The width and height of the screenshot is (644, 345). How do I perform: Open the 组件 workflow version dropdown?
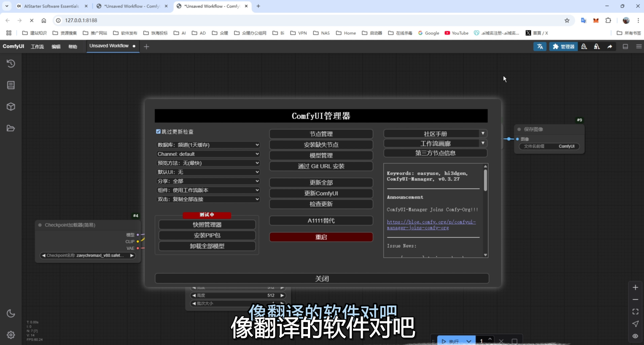[208, 190]
